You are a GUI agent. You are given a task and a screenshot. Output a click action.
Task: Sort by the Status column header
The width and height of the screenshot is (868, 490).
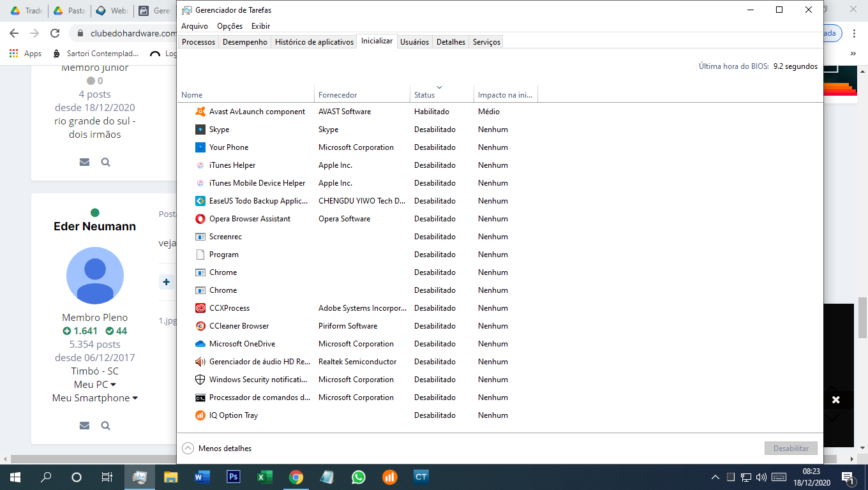pyautogui.click(x=442, y=95)
